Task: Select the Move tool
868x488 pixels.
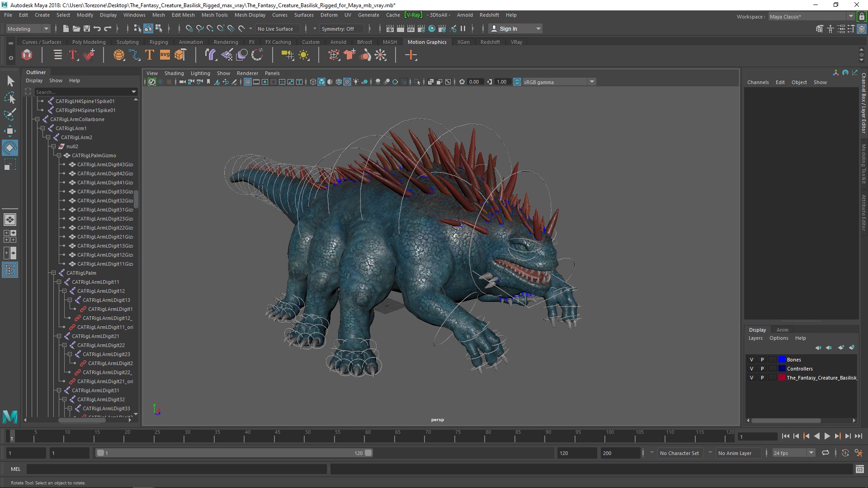Action: [x=9, y=131]
